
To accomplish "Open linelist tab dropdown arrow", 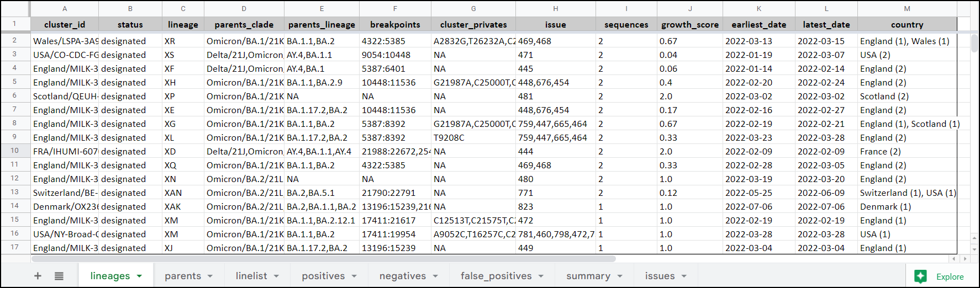I will (276, 276).
